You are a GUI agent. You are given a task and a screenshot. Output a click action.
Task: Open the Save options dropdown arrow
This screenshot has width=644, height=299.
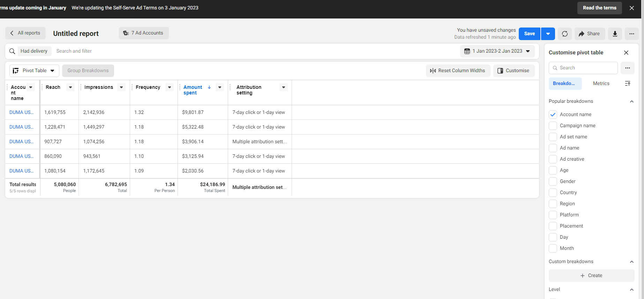(x=548, y=34)
